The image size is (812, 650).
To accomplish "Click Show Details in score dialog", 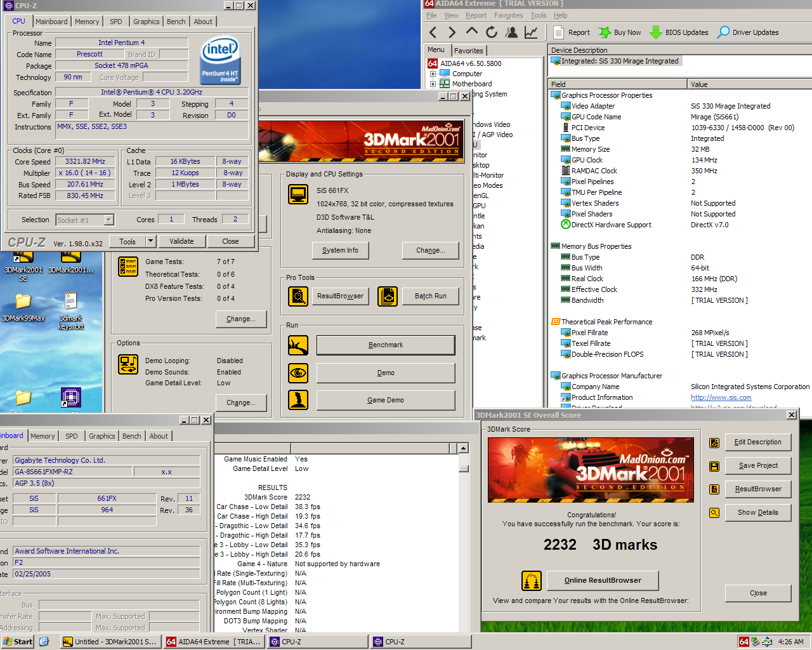I will 758,513.
